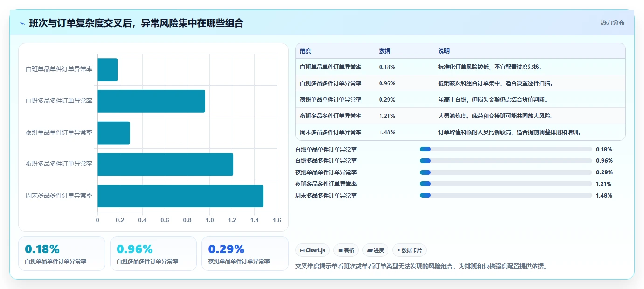
Task: Click the 0.29% value in the table
Action: point(387,100)
